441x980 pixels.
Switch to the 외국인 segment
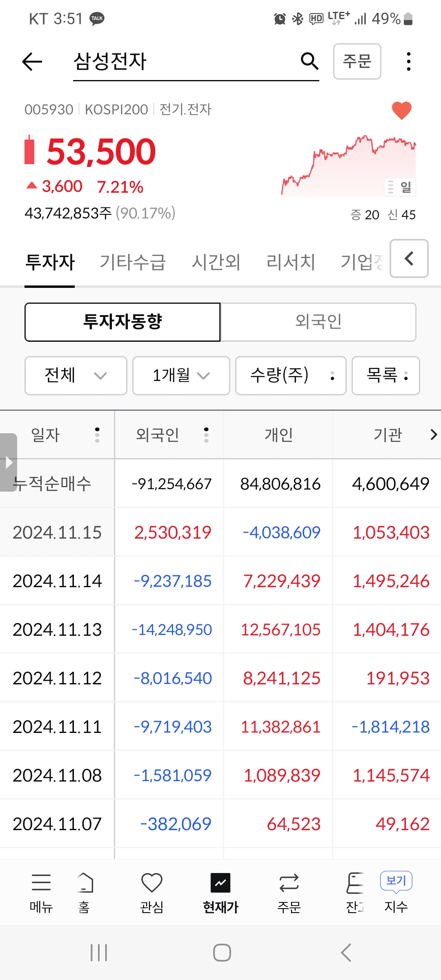point(318,322)
